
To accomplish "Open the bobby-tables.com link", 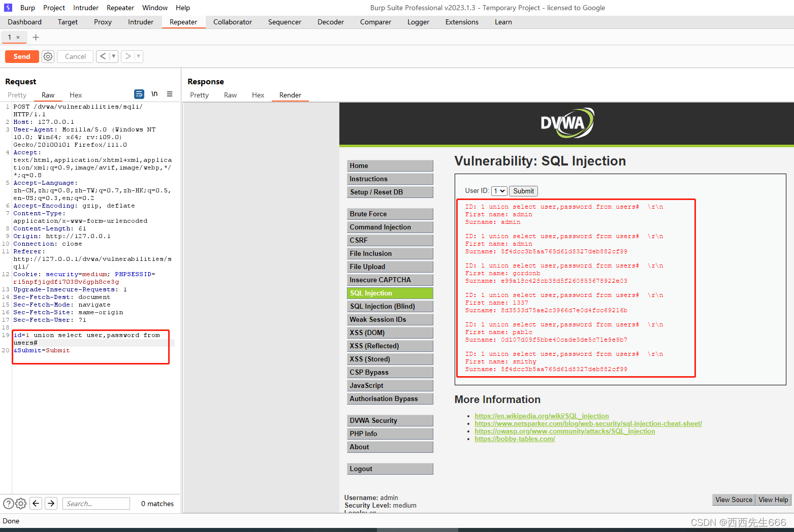I will pos(515,439).
